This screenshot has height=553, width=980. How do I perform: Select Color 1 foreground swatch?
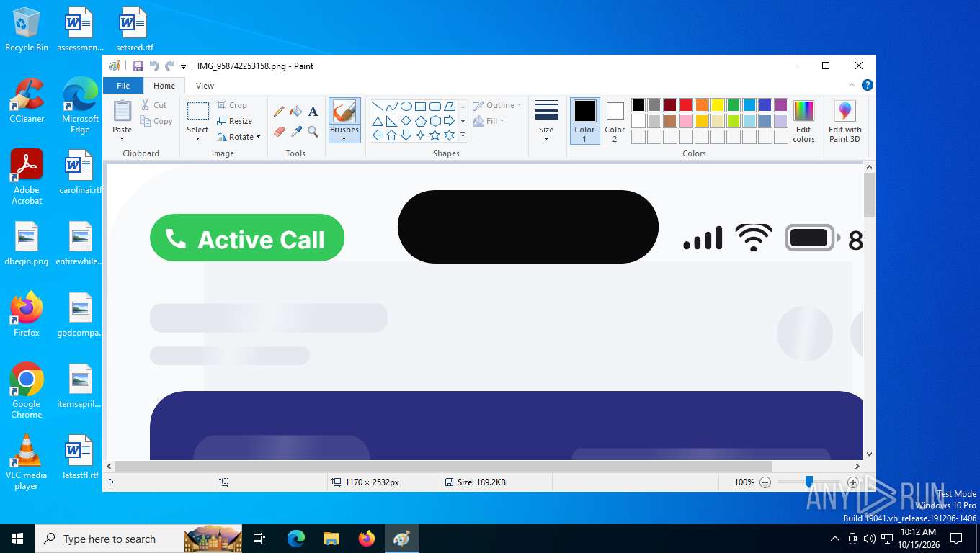pyautogui.click(x=584, y=121)
